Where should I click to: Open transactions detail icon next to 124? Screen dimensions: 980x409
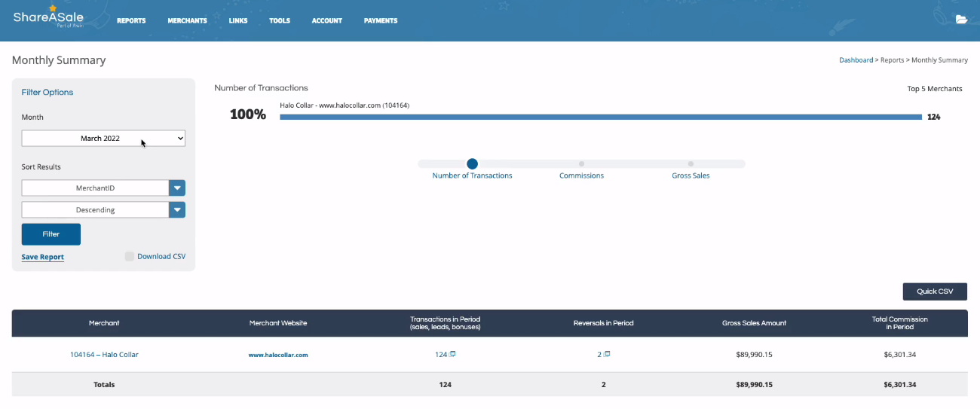[x=453, y=354]
